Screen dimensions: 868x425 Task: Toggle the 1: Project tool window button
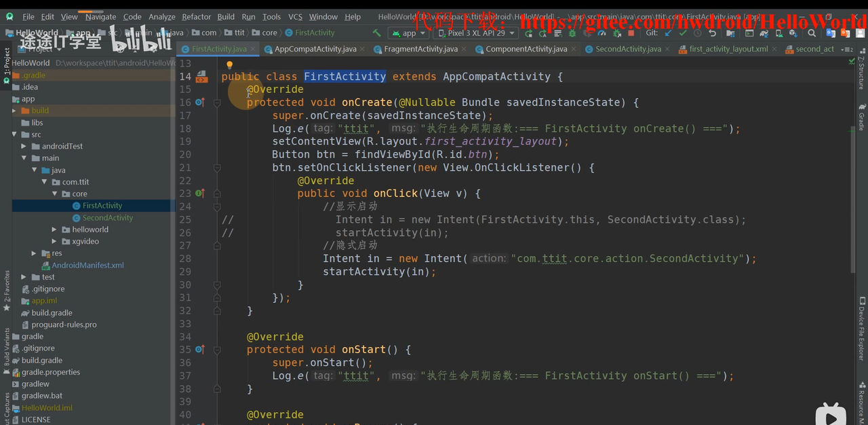[6, 66]
